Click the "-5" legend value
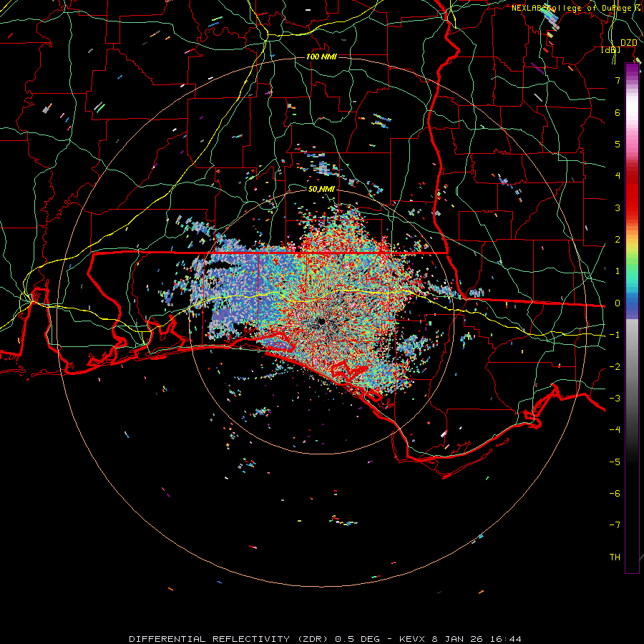This screenshot has width=644, height=644. (x=615, y=462)
